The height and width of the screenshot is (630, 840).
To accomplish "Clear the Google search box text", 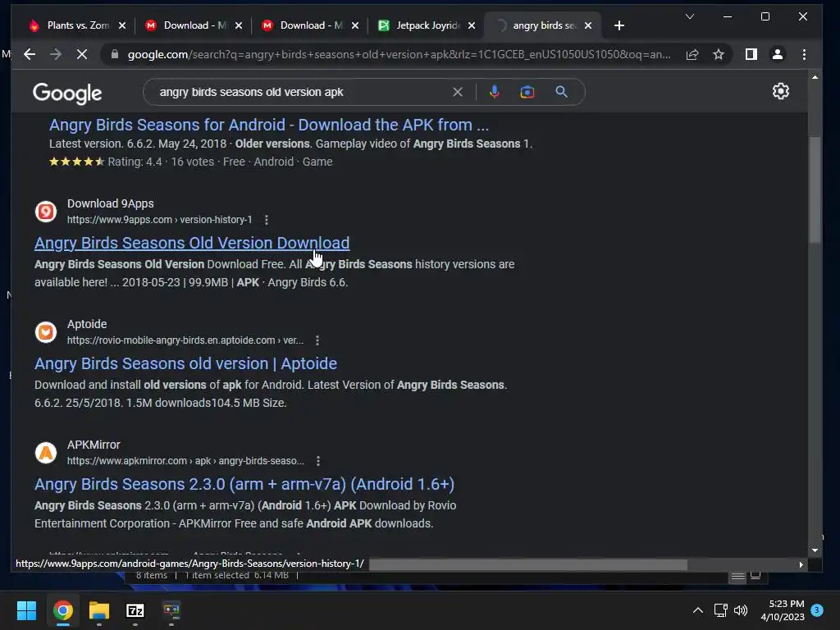I will pos(458,92).
